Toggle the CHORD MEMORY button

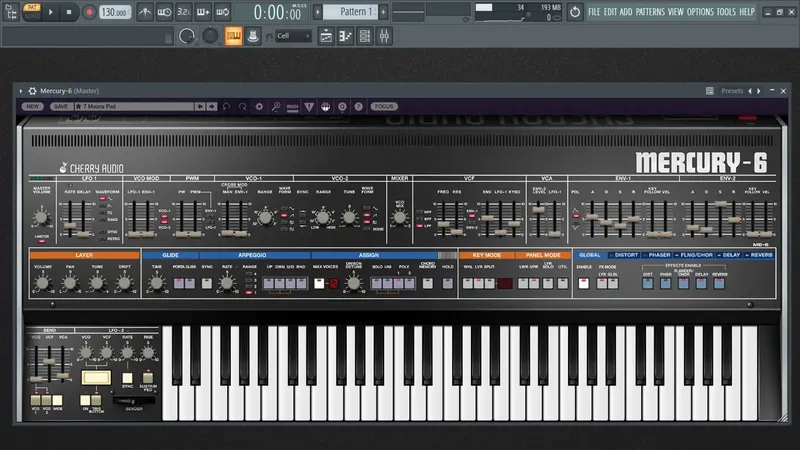[428, 283]
